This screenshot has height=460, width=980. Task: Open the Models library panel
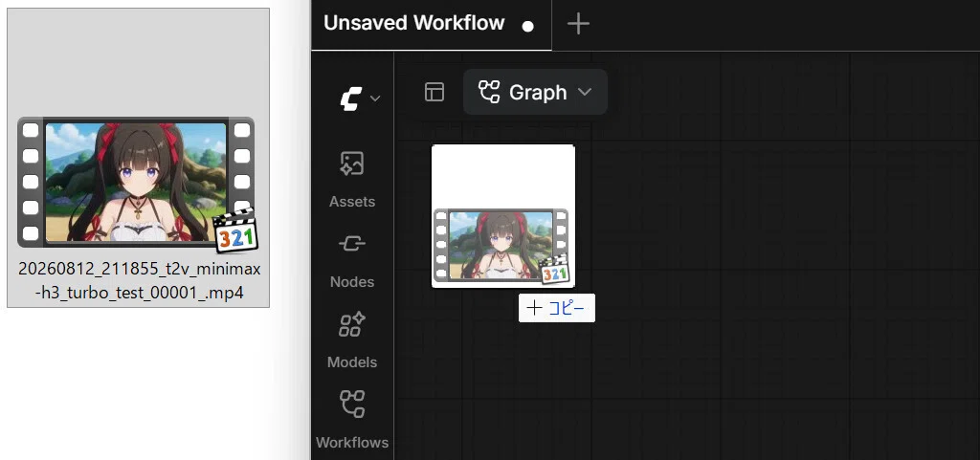(x=352, y=340)
